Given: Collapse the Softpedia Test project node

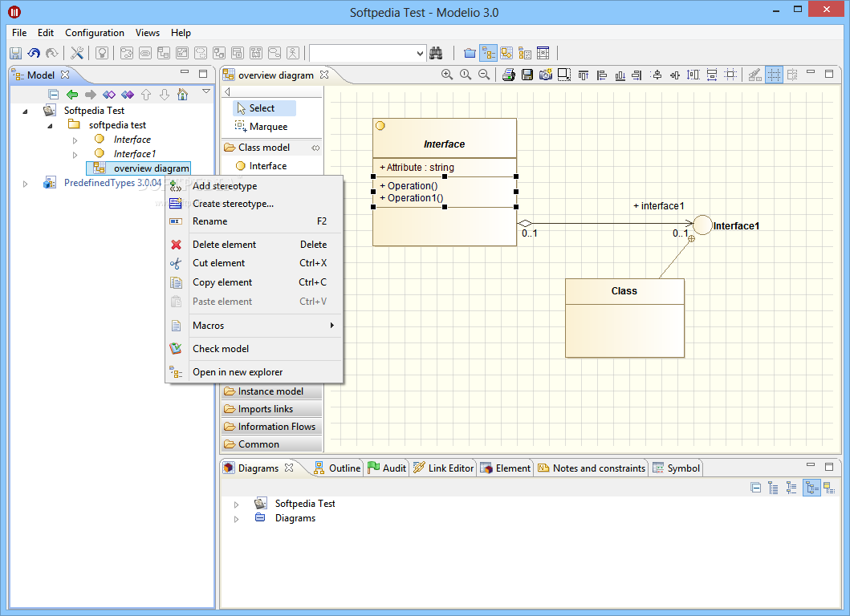Looking at the screenshot, I should tap(25, 111).
